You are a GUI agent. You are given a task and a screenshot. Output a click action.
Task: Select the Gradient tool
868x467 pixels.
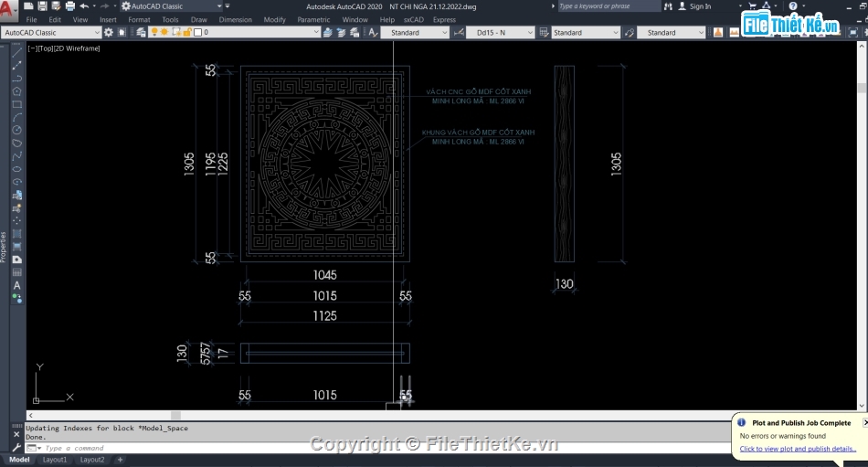[x=17, y=247]
